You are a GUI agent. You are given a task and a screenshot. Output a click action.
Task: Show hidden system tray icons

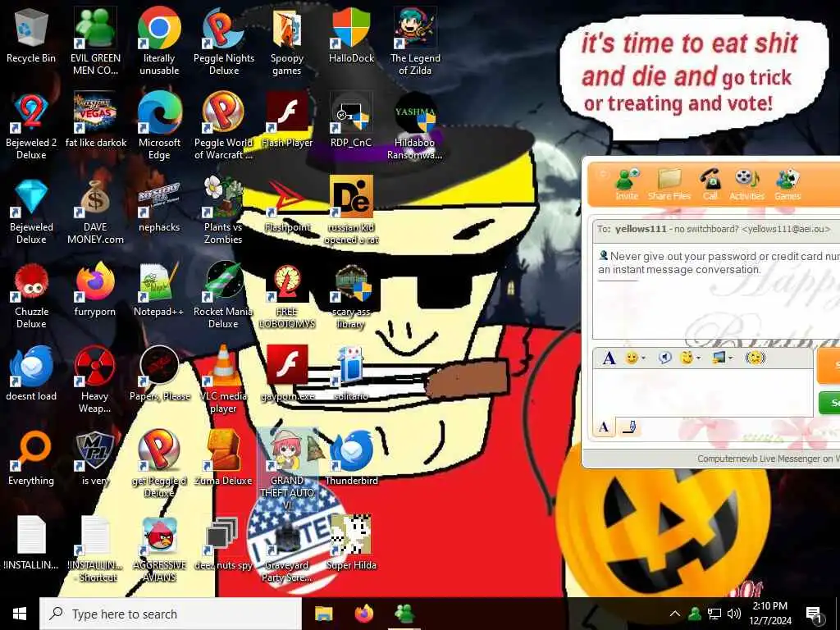[x=675, y=614]
